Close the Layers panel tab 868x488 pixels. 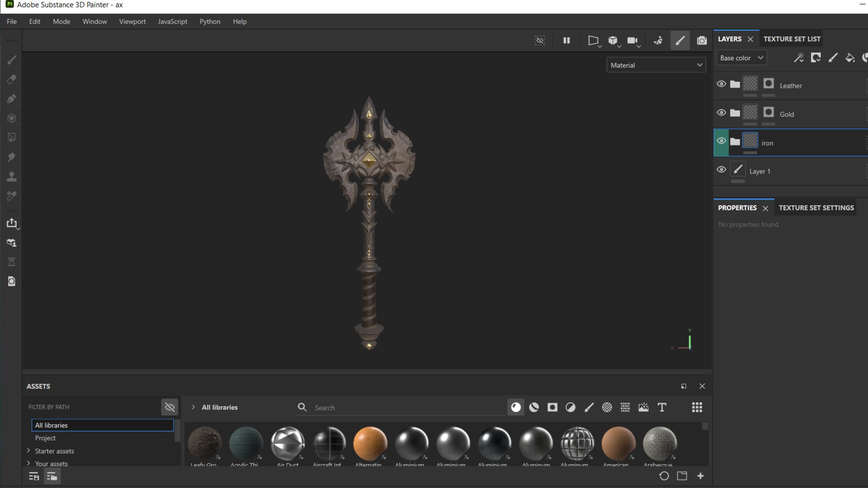[750, 39]
